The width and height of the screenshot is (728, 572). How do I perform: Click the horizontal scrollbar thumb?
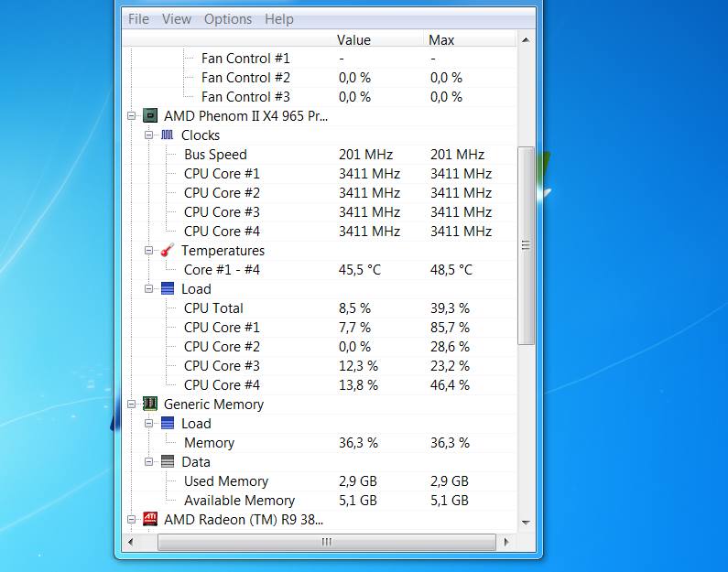click(327, 542)
